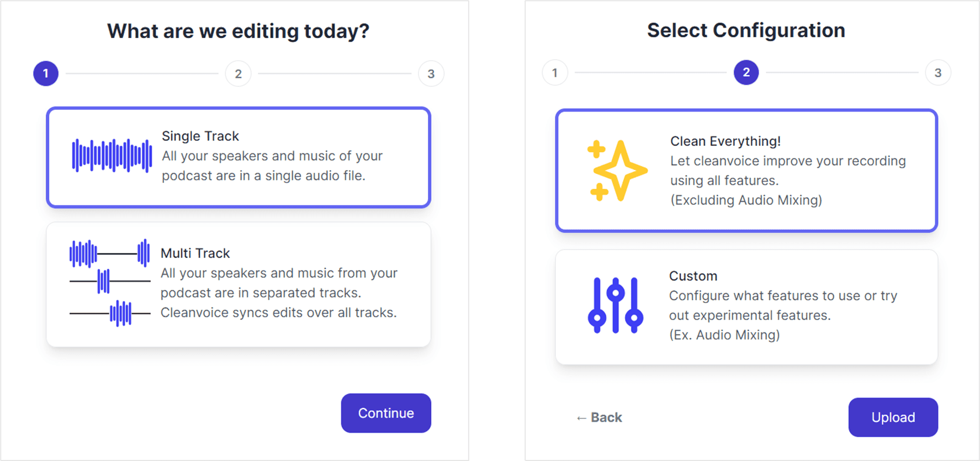Go back using the Back link
Viewport: 980px width, 461px height.
(x=599, y=418)
